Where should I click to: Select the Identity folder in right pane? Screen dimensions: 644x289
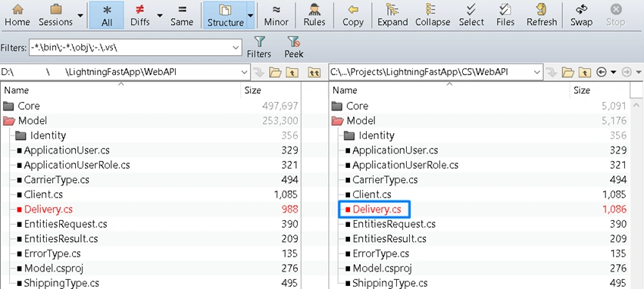[377, 135]
